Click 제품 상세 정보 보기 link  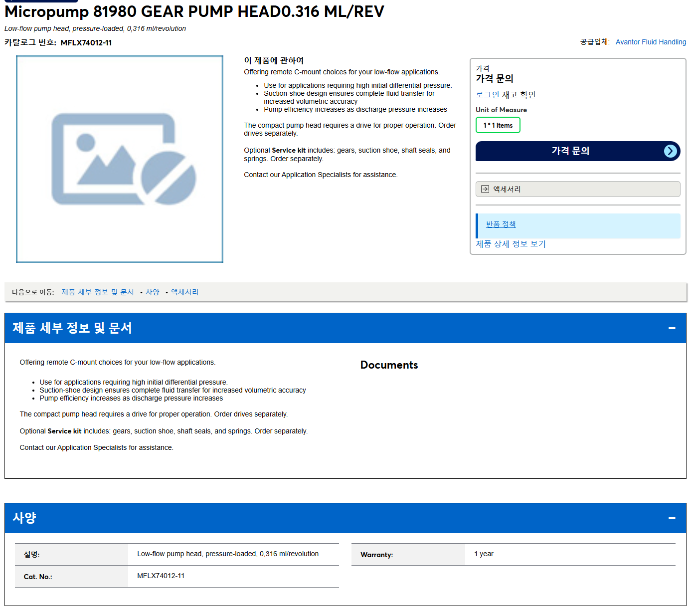(x=511, y=244)
